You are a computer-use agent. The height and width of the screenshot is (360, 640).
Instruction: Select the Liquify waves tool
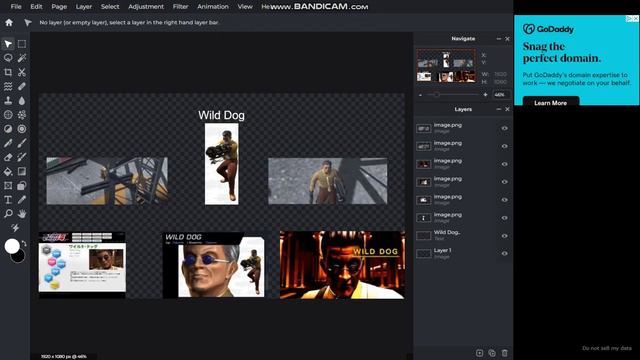[8, 86]
